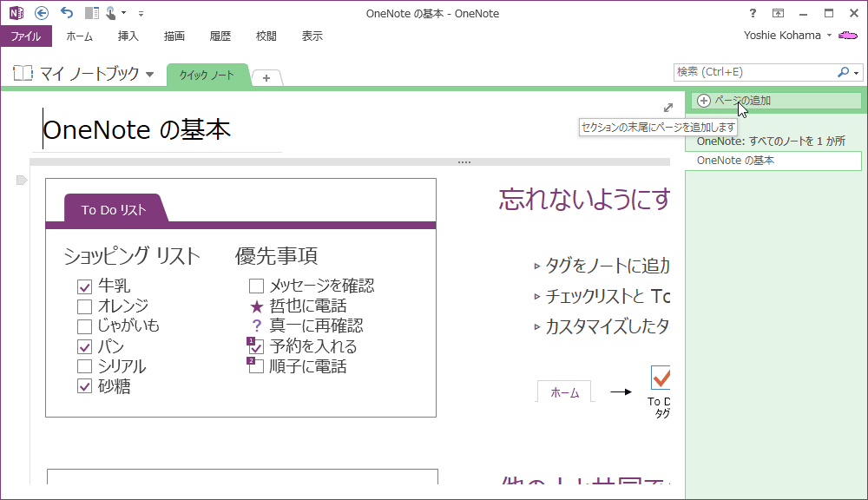Expand the マイ ノートブック notebook list
This screenshot has height=500, width=868.
pos(149,74)
